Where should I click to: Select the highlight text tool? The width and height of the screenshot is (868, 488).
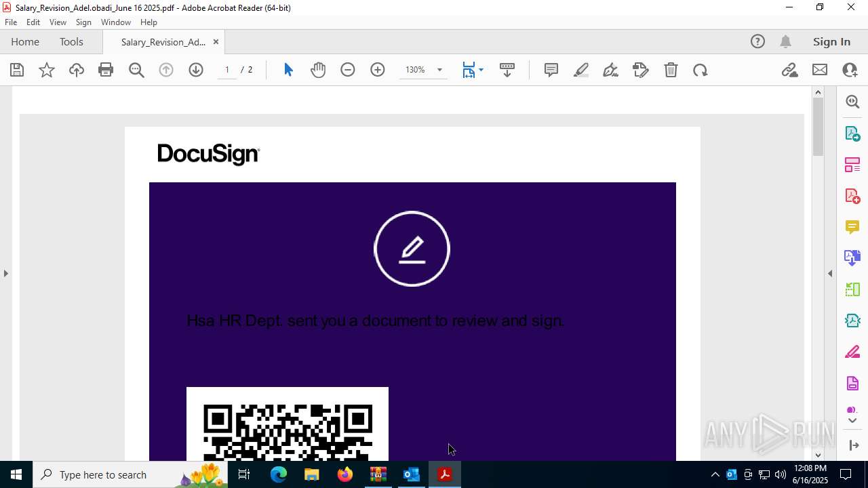581,70
